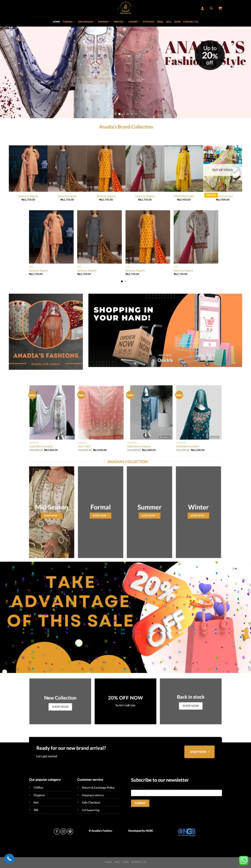Expand the FORMAL menu dropdown
The height and width of the screenshot is (868, 251).
tap(69, 22)
